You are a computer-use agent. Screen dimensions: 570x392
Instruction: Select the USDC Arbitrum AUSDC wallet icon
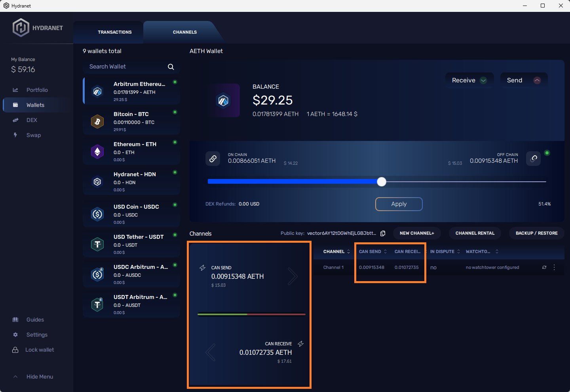click(x=97, y=274)
